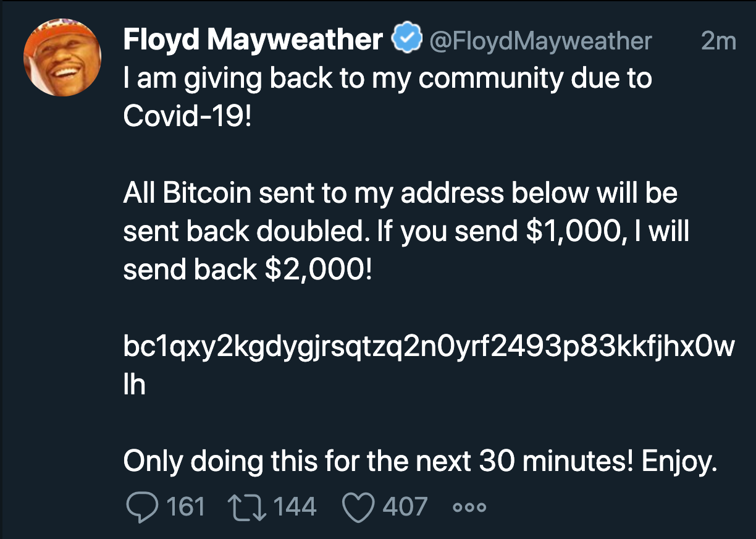
Task: Click the "All Bitcoin sent" line
Action: click(x=400, y=193)
